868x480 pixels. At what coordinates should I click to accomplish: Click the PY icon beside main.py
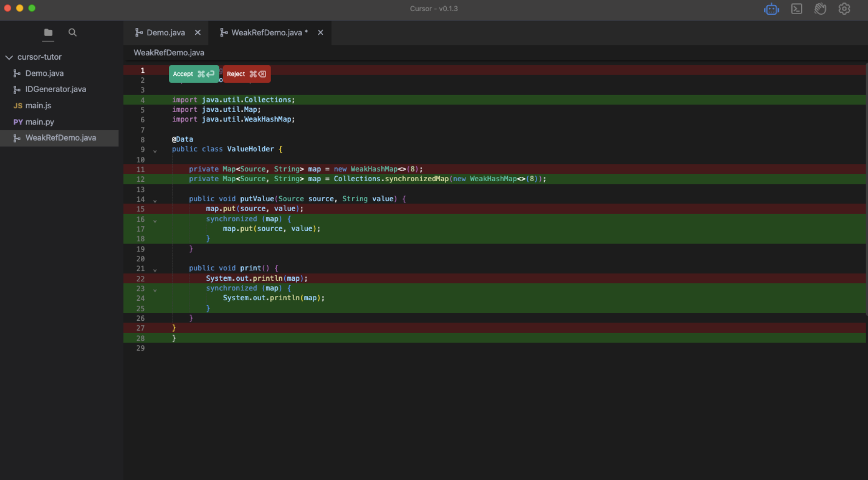click(18, 122)
